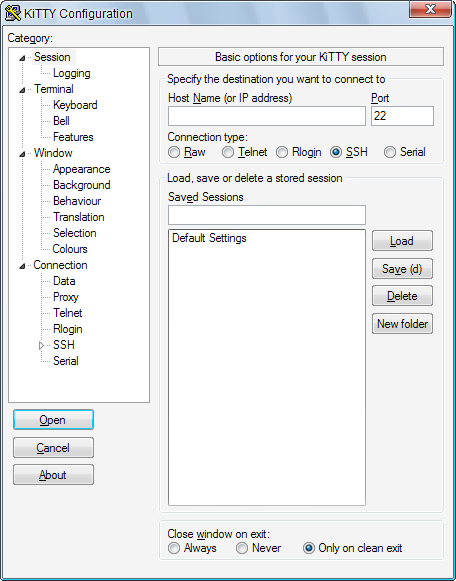Set close window on exit to Always
This screenshot has height=581, width=456.
174,548
